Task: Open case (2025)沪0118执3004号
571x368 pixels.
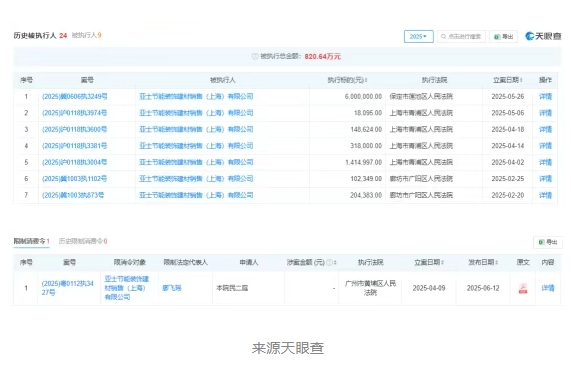Action: [x=75, y=162]
